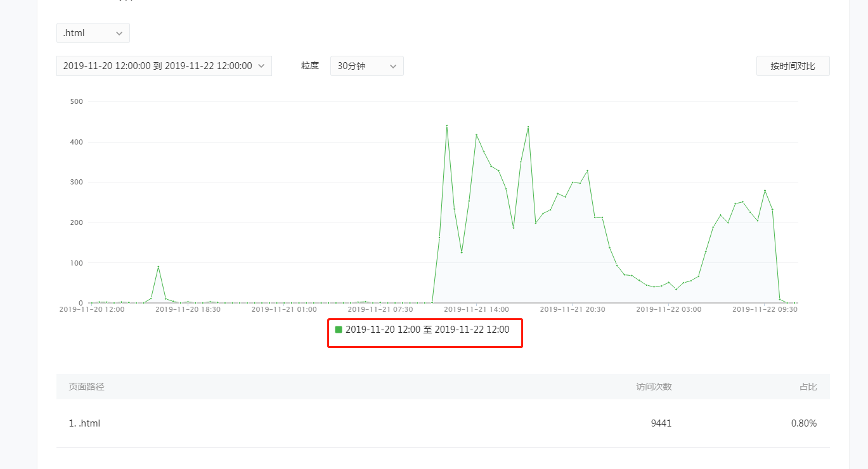This screenshot has width=868, height=469.
Task: Click the x-axis label 2019-11-22 03:00
Action: [x=669, y=309]
